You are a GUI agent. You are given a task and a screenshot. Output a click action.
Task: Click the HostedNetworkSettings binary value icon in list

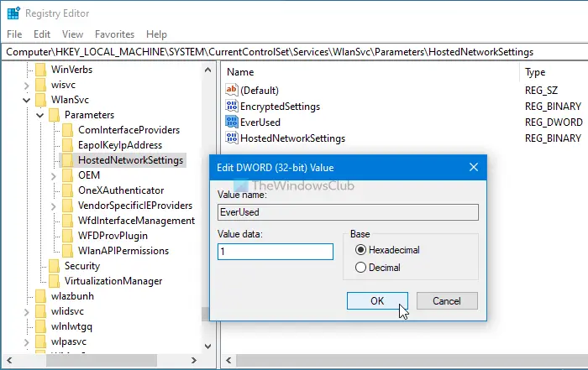click(231, 138)
